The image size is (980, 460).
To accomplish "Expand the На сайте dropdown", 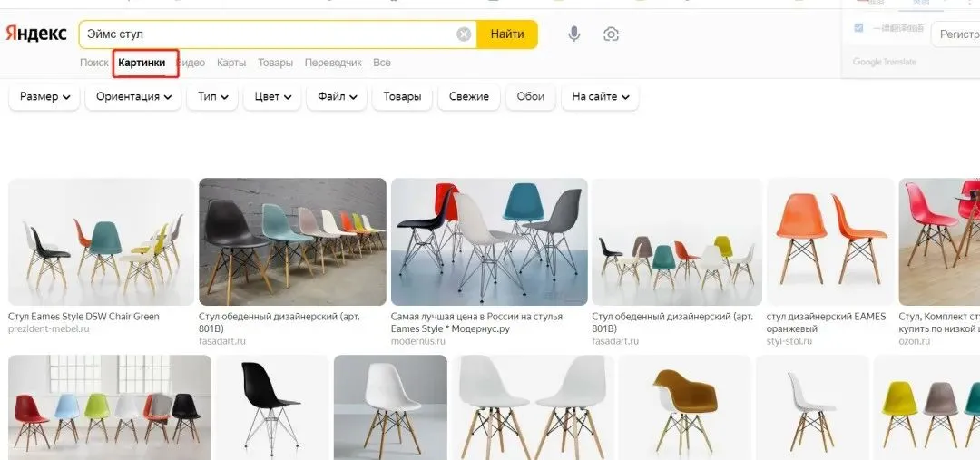I will (600, 97).
